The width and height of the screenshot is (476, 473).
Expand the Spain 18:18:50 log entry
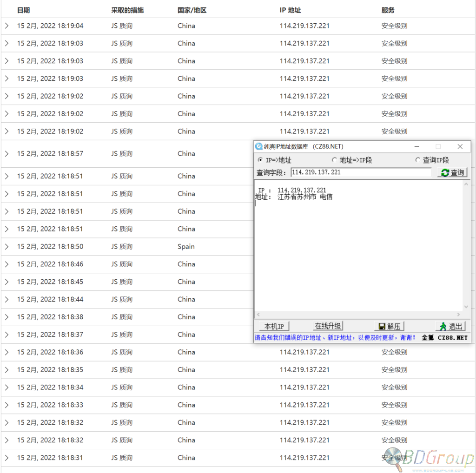(x=7, y=247)
